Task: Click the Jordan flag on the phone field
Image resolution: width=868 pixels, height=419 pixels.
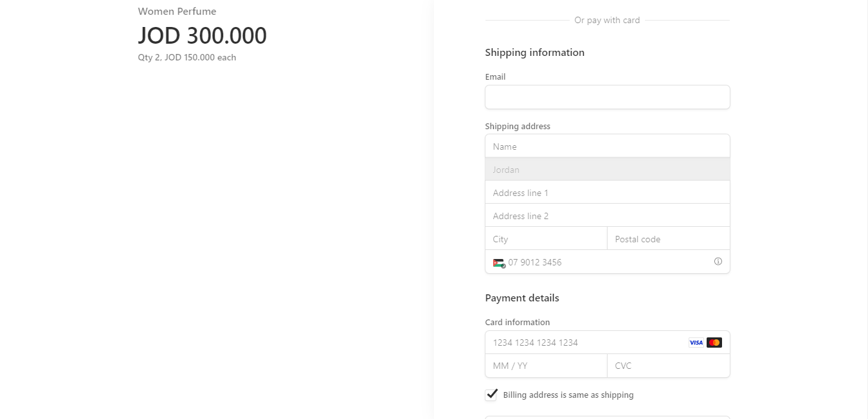Action: click(498, 262)
